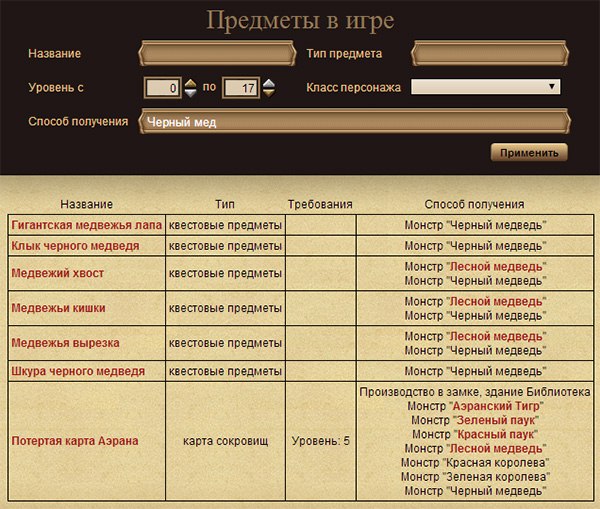Increase the maximum level with up arrow
Screen dimensions: 600x509
tap(269, 83)
